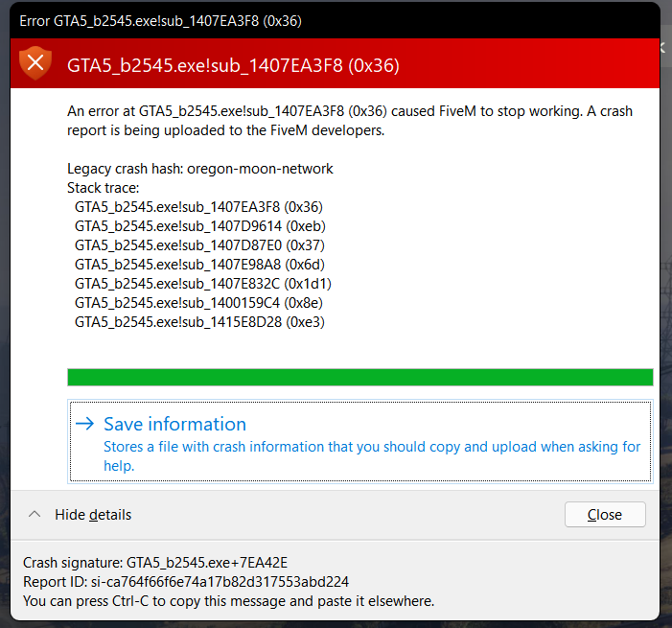Image resolution: width=672 pixels, height=628 pixels.
Task: Click the Crash signature GTA5_b2545.exe+7EA42E line
Action: (155, 563)
